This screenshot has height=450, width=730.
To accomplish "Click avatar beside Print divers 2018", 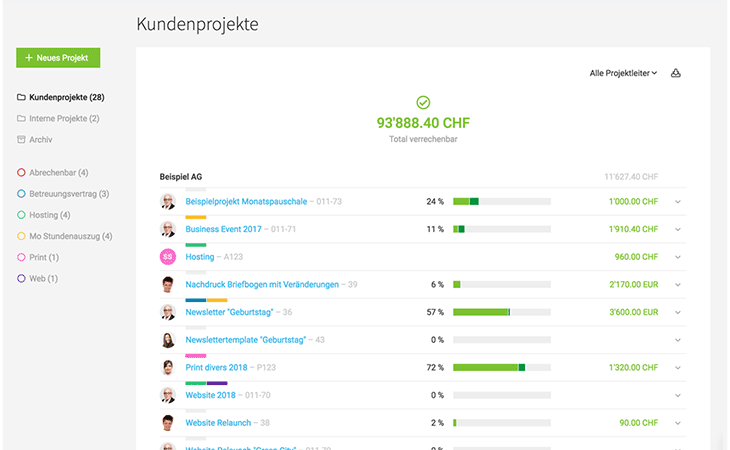I will pos(168,367).
